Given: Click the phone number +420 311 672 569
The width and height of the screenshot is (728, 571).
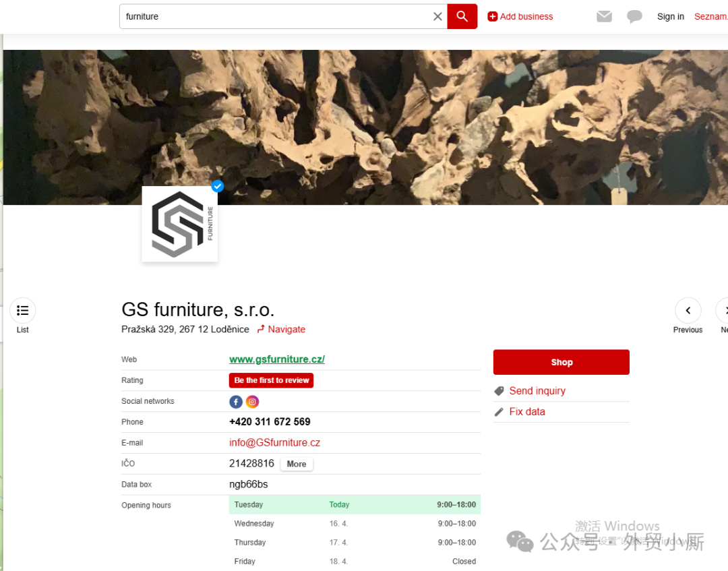Looking at the screenshot, I should [x=270, y=421].
